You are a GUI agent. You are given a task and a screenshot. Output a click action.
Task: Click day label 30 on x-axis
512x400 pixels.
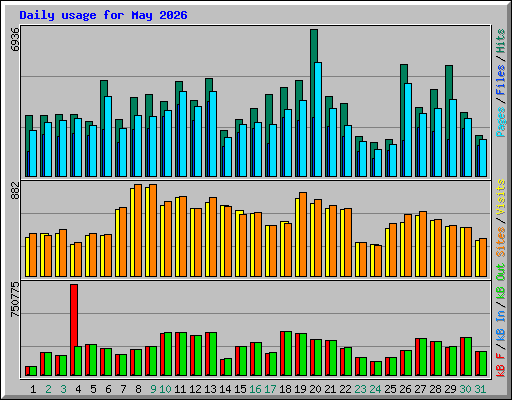(465, 389)
